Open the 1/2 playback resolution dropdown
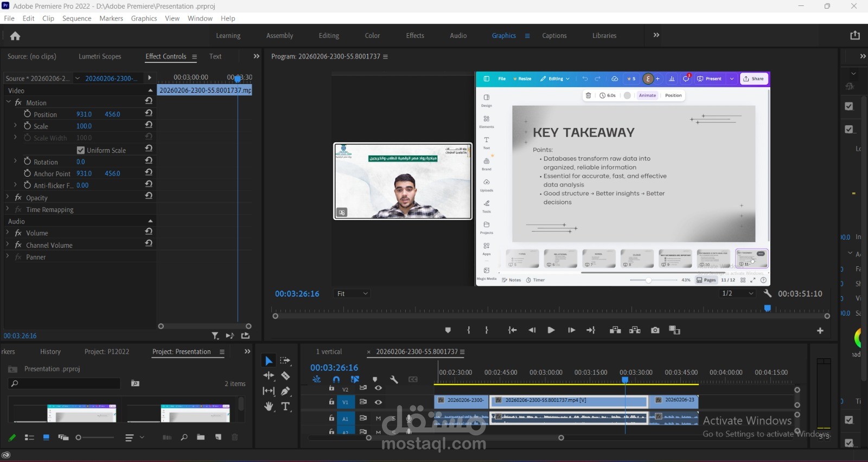868x462 pixels. 738,293
